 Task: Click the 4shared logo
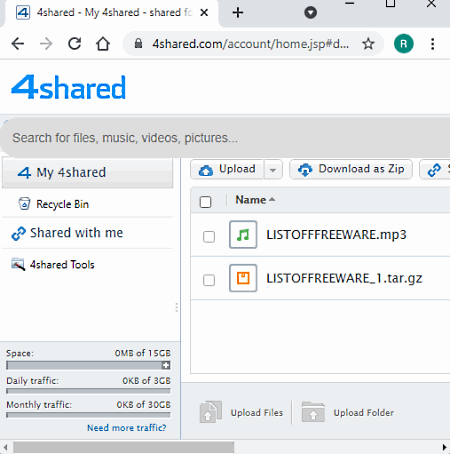[x=68, y=87]
